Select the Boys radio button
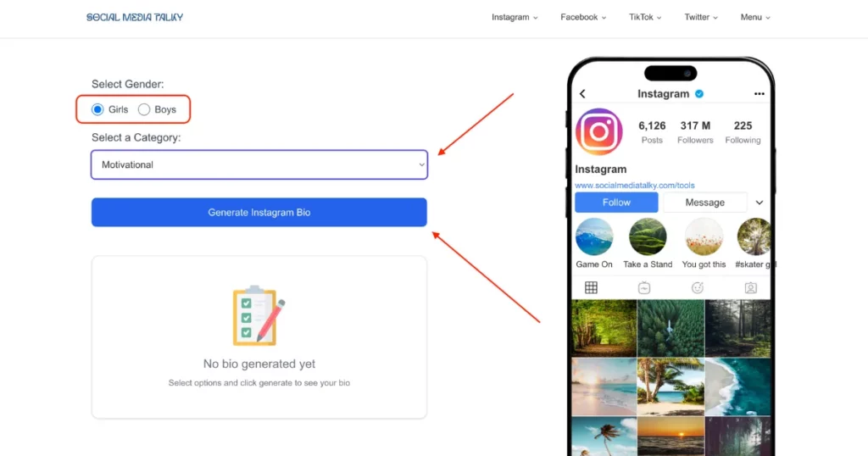 (x=144, y=109)
